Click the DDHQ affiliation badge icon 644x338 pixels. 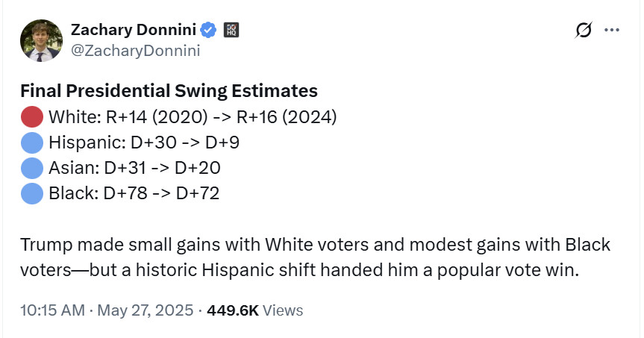(x=231, y=30)
